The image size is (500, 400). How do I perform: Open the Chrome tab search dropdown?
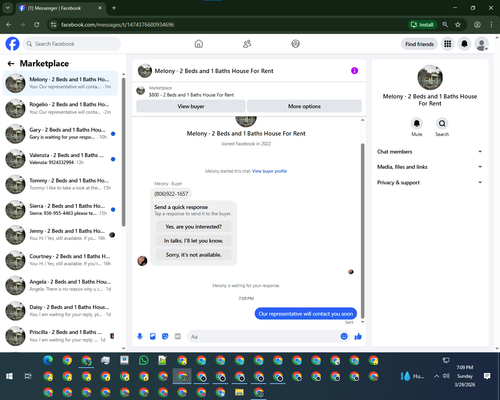click(x=7, y=8)
